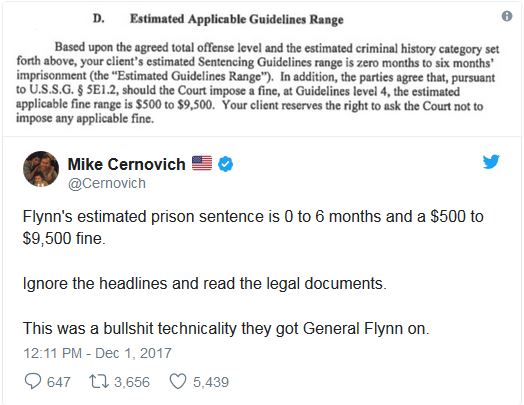Click the Estimated Applicable Guidelines Range heading
The width and height of the screenshot is (524, 405).
click(x=237, y=19)
